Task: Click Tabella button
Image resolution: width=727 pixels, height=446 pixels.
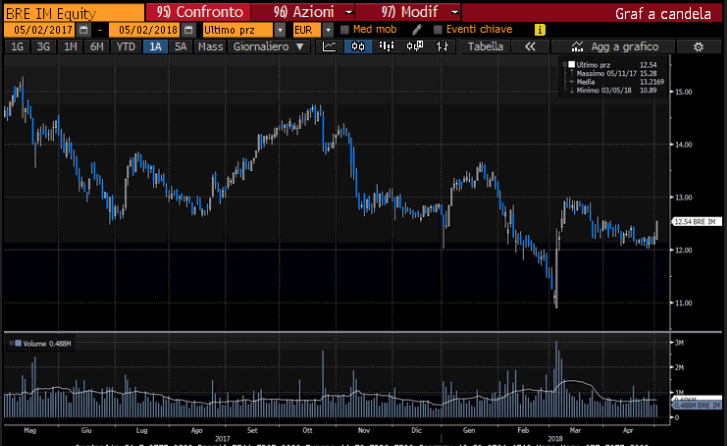Action: point(485,47)
